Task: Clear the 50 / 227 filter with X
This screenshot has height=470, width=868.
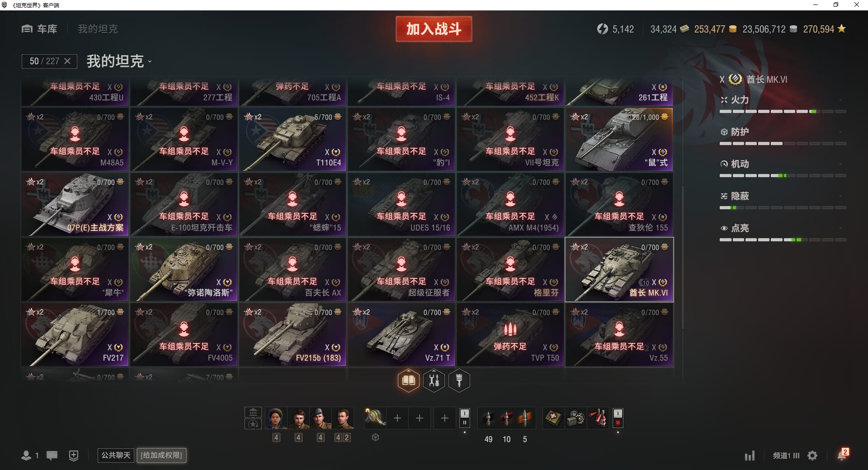Action: point(67,61)
